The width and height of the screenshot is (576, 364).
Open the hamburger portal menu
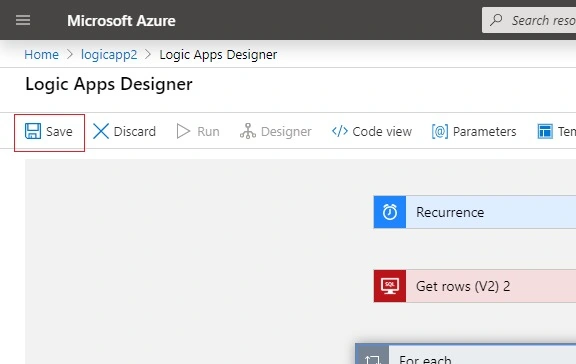(x=23, y=21)
